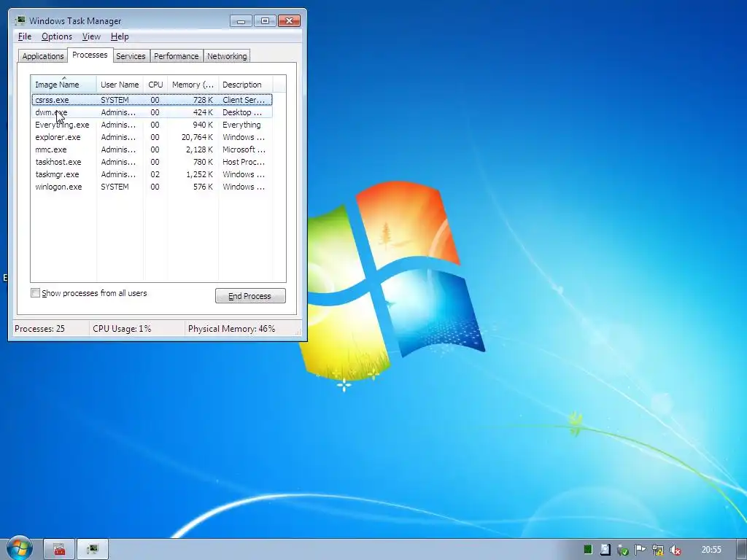Switch to the Performance tab
The image size is (747, 560).
pos(177,56)
